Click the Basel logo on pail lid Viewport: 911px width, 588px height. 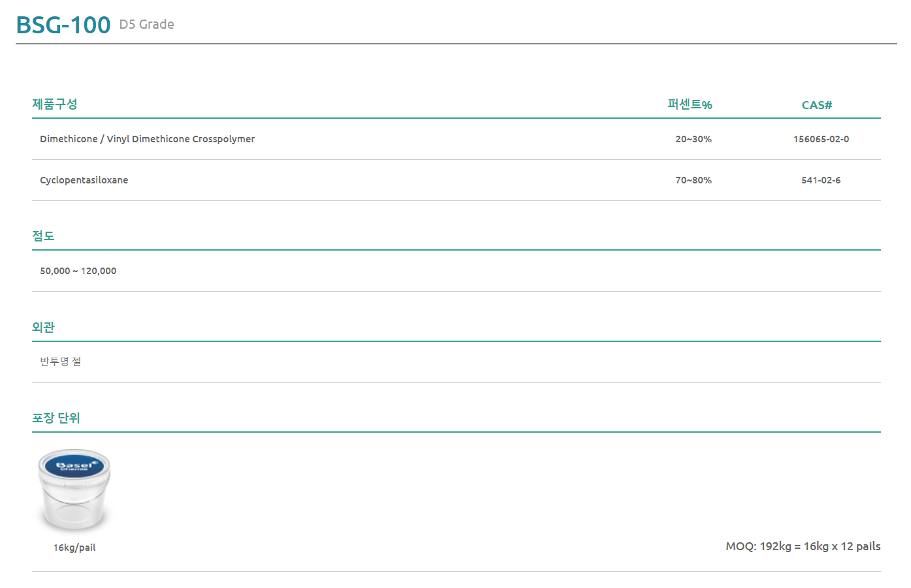74,465
